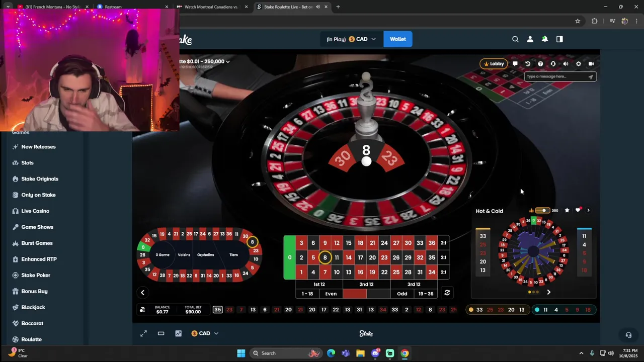Expand the In Play CAD currency dropdown

351,39
